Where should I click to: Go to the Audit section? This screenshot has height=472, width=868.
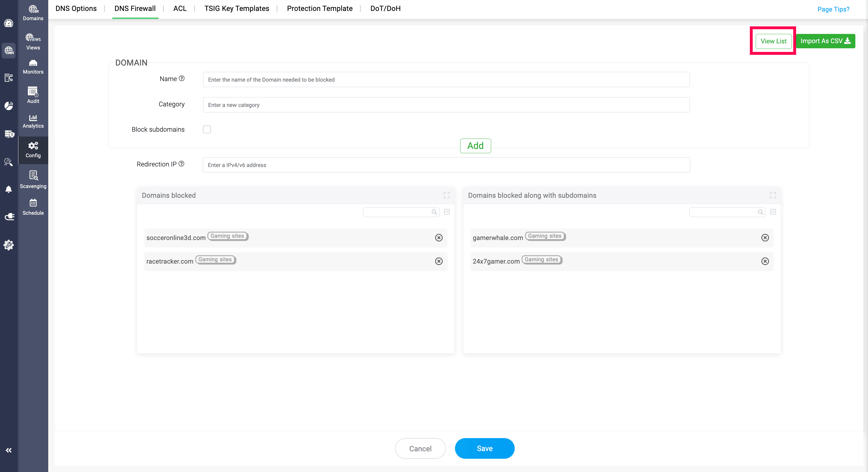click(33, 95)
